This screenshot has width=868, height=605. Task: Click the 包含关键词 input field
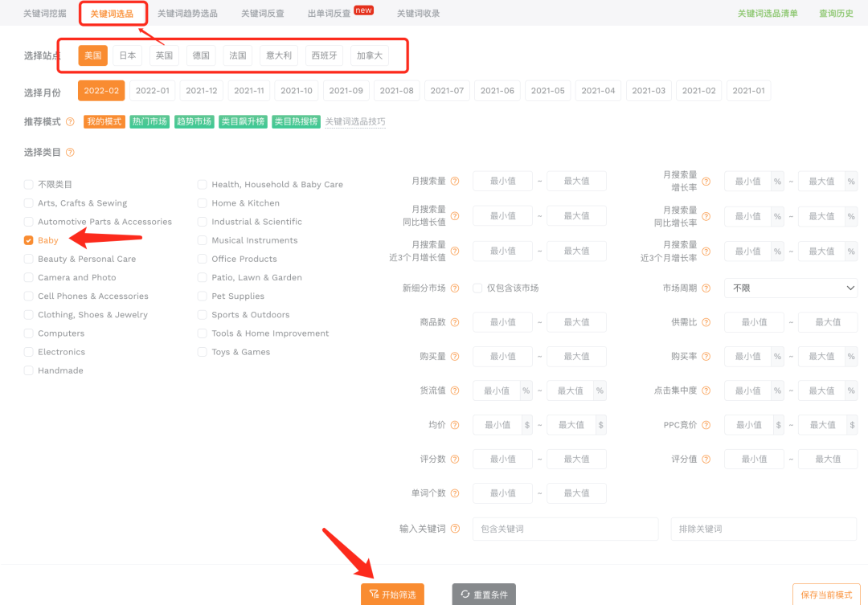pos(565,529)
